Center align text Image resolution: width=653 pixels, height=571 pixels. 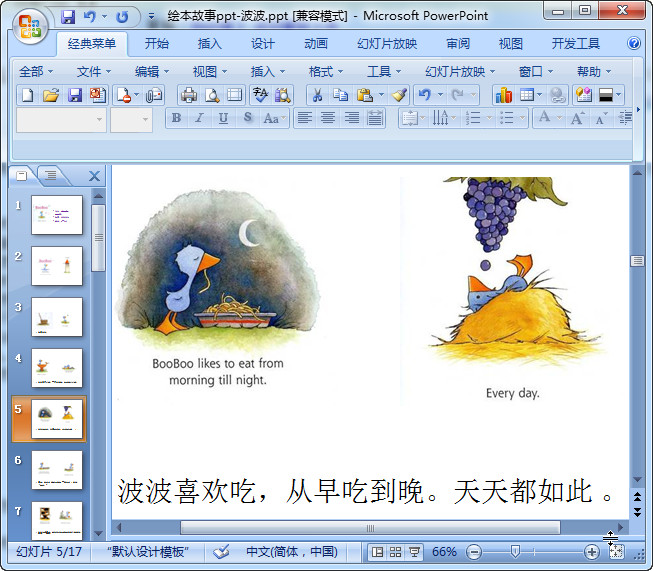tap(328, 118)
